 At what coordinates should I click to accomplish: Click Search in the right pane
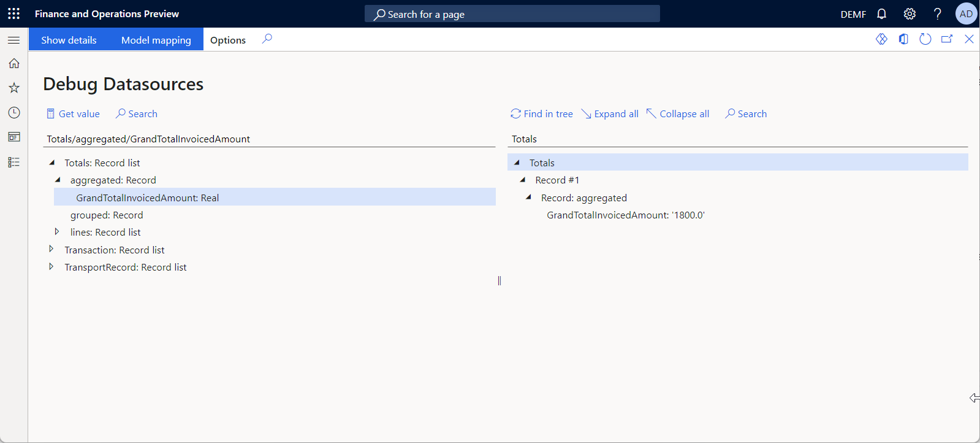coord(746,114)
